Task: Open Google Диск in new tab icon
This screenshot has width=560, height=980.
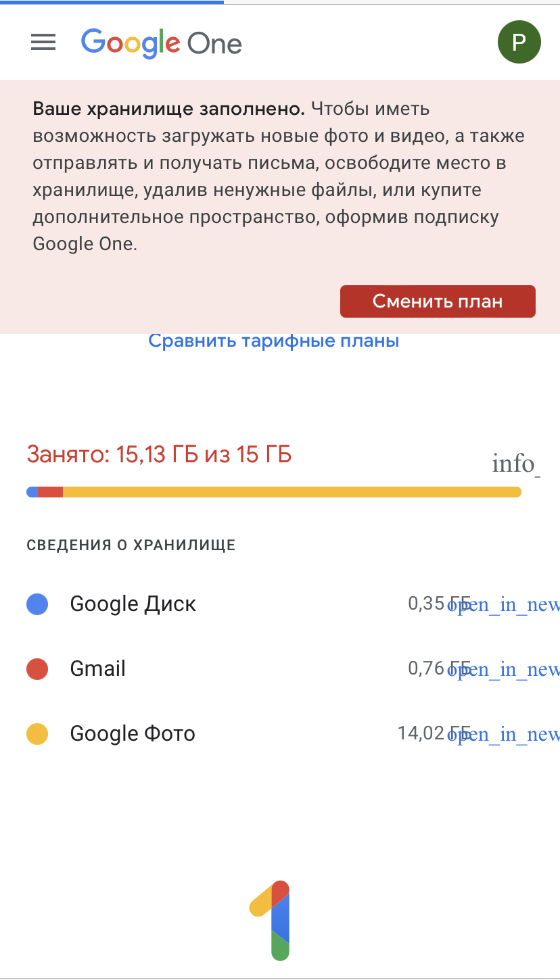Action: [x=504, y=604]
